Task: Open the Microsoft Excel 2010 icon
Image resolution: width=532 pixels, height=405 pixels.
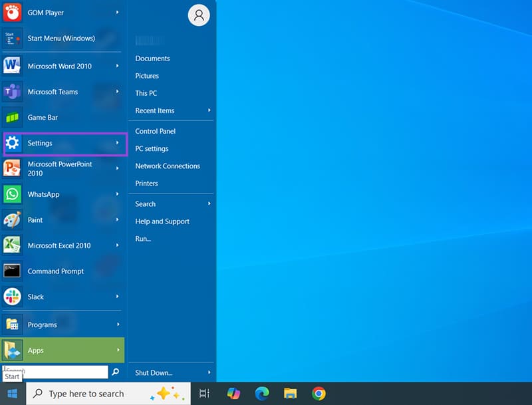Action: [x=12, y=245]
